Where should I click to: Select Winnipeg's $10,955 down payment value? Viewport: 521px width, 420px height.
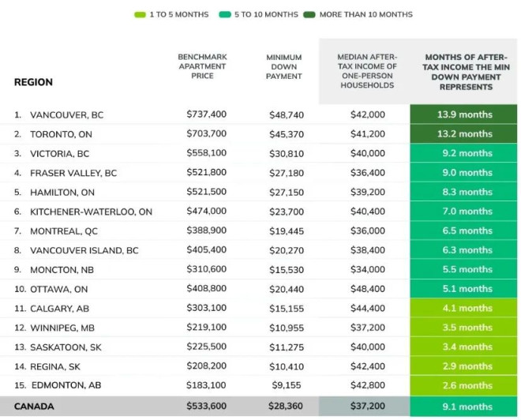pyautogui.click(x=287, y=328)
